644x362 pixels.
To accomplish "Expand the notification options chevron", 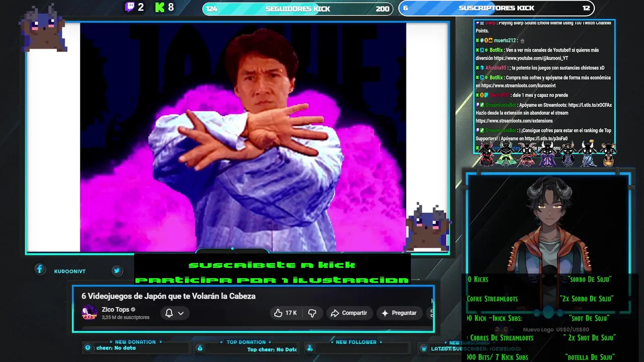I will [x=181, y=313].
